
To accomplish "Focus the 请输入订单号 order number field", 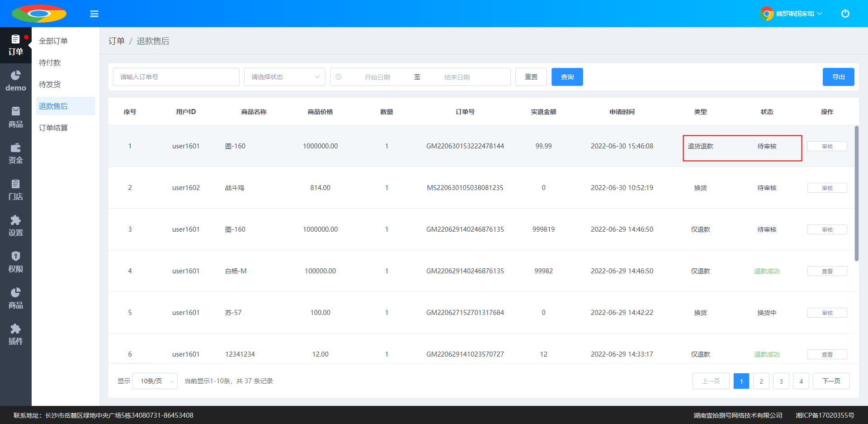I will pyautogui.click(x=176, y=77).
